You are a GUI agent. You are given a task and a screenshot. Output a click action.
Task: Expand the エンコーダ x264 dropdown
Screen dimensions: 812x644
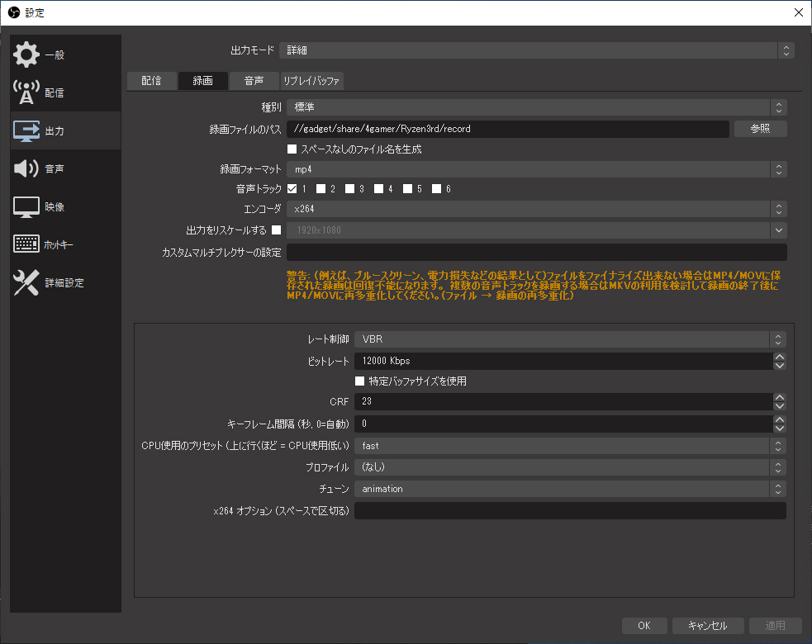click(x=536, y=209)
